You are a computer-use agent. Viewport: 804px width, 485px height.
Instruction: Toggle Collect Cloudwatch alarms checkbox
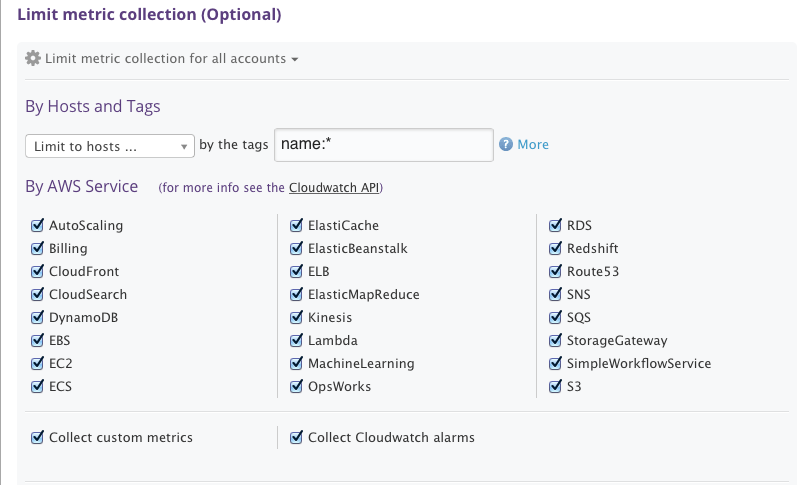pos(296,437)
